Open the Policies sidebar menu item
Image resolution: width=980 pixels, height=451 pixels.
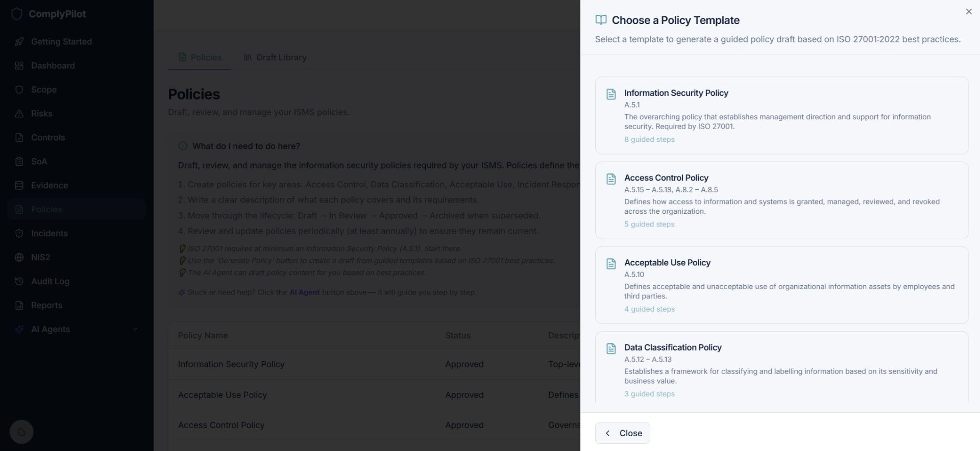[x=77, y=210]
